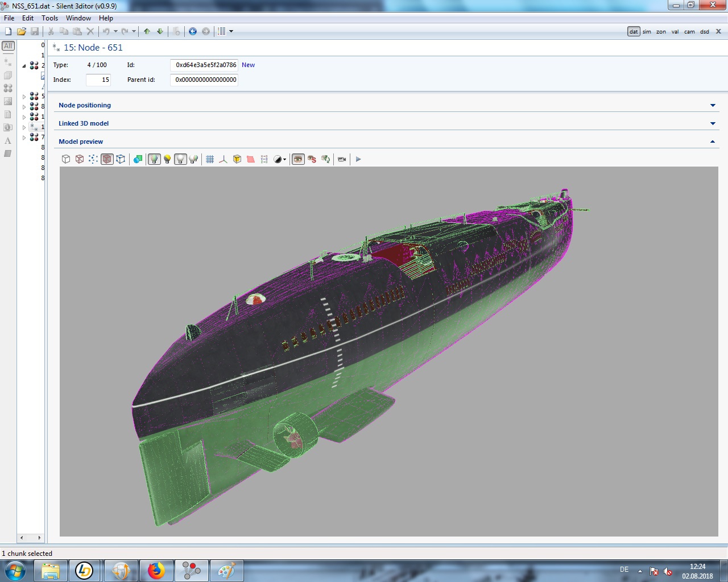Toggle the grid display in model preview

pos(210,159)
